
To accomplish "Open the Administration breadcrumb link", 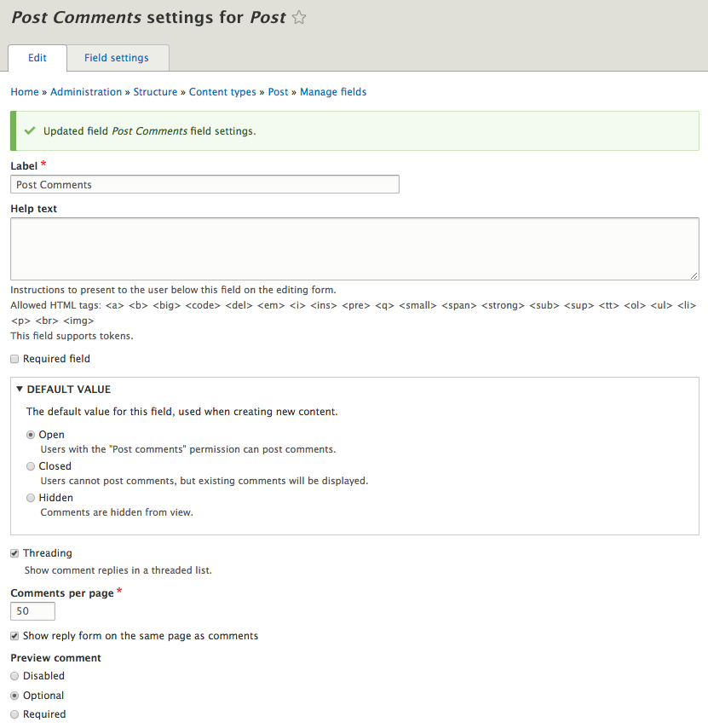I will coord(86,92).
